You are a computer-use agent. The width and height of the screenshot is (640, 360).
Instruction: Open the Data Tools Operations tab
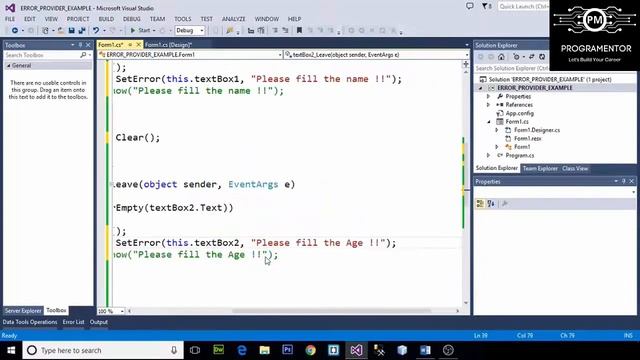(x=30, y=322)
